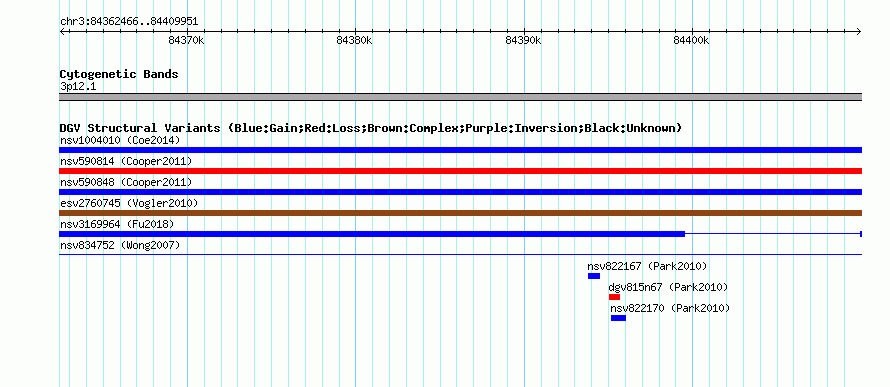Click the 84390k ruler tick label

pyautogui.click(x=523, y=40)
